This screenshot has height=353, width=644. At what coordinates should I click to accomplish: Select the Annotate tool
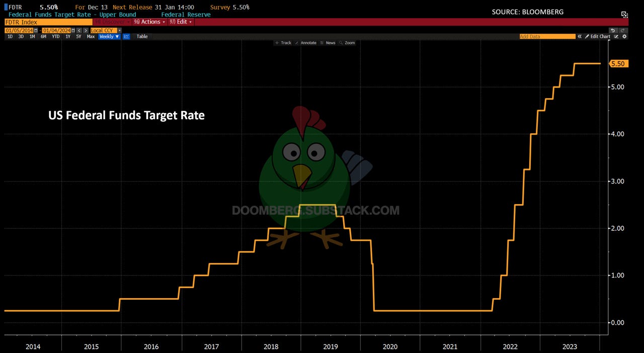tap(305, 43)
